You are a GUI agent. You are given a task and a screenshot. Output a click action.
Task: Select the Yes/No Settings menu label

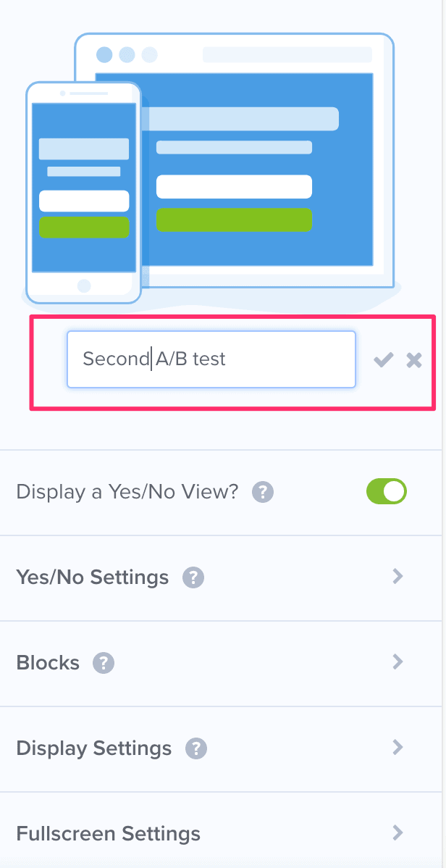(x=92, y=577)
